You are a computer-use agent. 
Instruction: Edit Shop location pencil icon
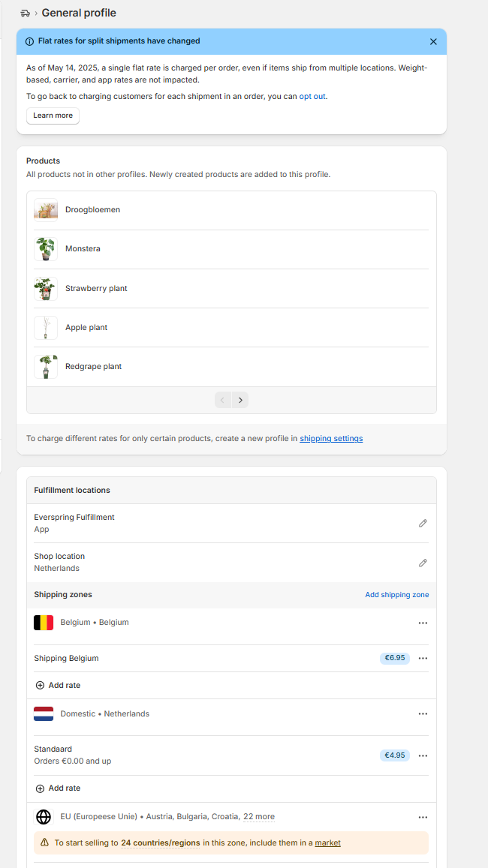click(x=423, y=563)
